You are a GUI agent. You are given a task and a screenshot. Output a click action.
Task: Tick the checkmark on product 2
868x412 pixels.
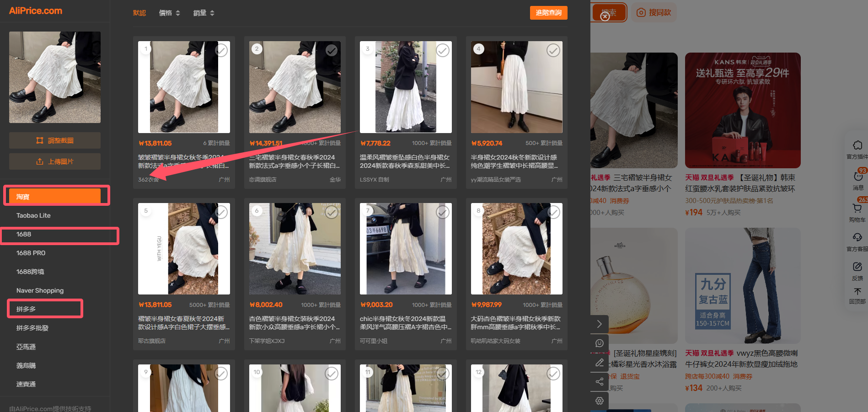(x=332, y=50)
